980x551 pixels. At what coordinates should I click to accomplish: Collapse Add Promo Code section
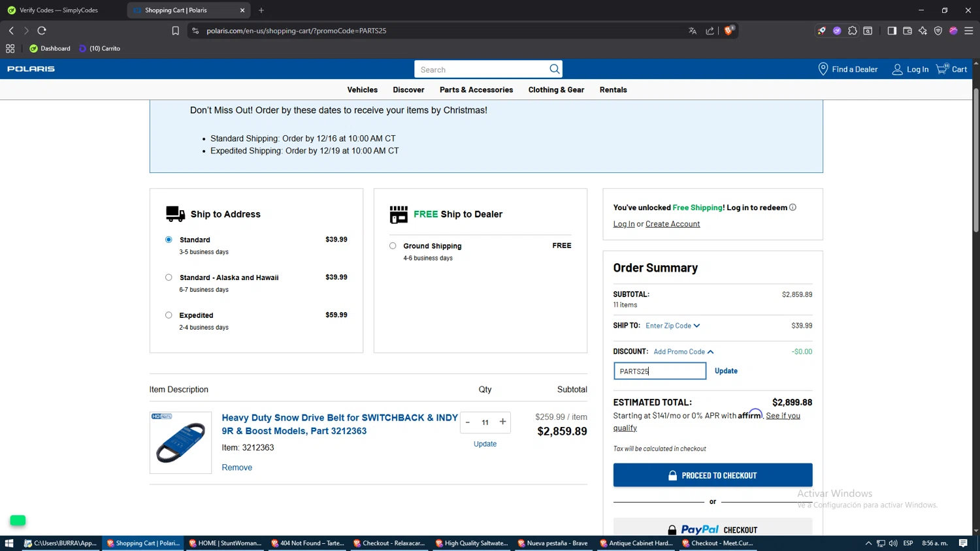point(683,352)
